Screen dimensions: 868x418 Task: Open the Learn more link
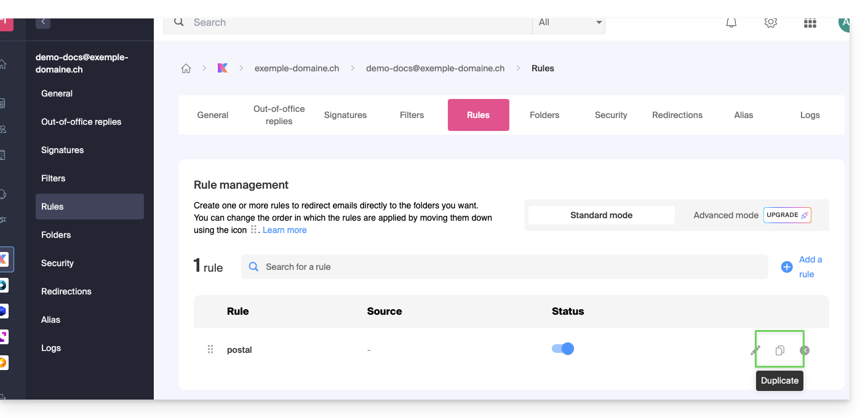coord(284,230)
